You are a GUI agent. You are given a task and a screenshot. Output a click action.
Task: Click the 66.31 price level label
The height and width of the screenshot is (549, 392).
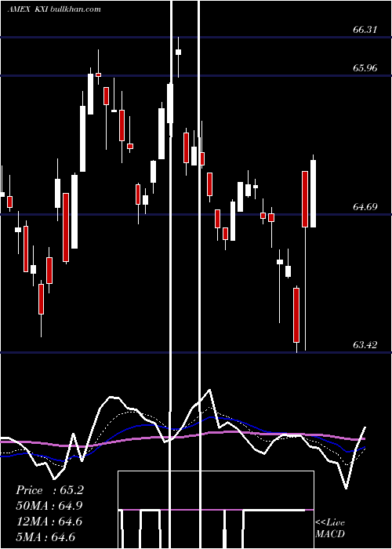point(365,30)
